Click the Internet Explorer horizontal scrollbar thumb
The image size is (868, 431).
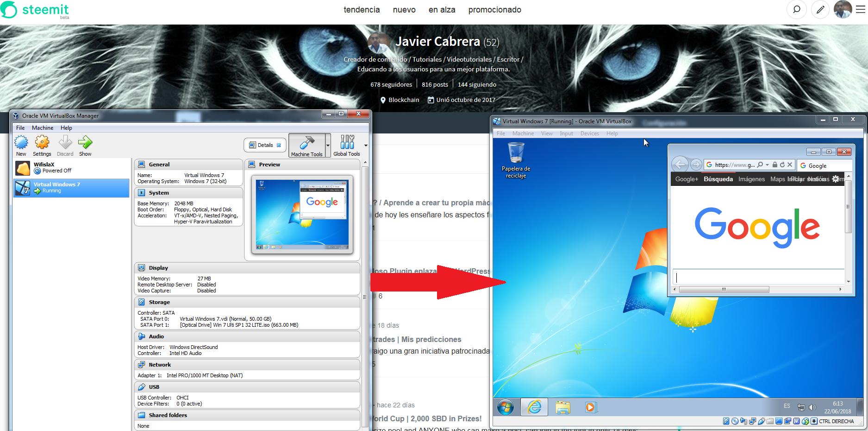[x=724, y=289]
